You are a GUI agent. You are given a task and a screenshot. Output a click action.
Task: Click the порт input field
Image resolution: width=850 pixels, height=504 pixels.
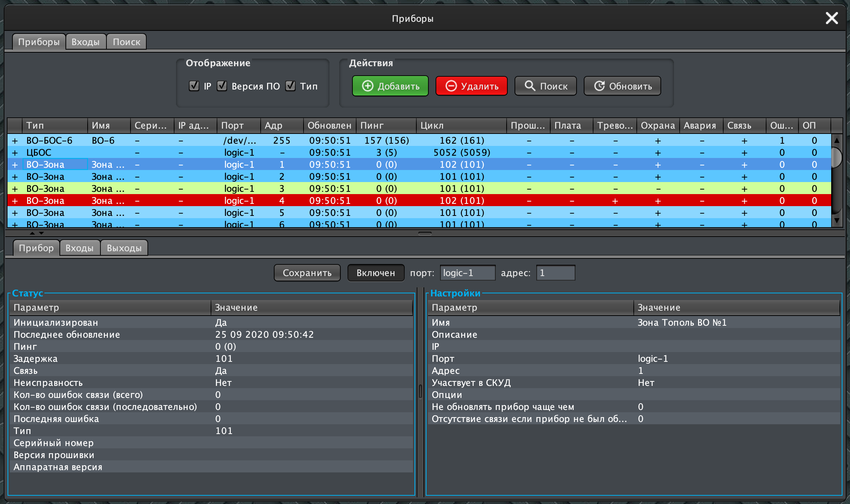(x=467, y=273)
